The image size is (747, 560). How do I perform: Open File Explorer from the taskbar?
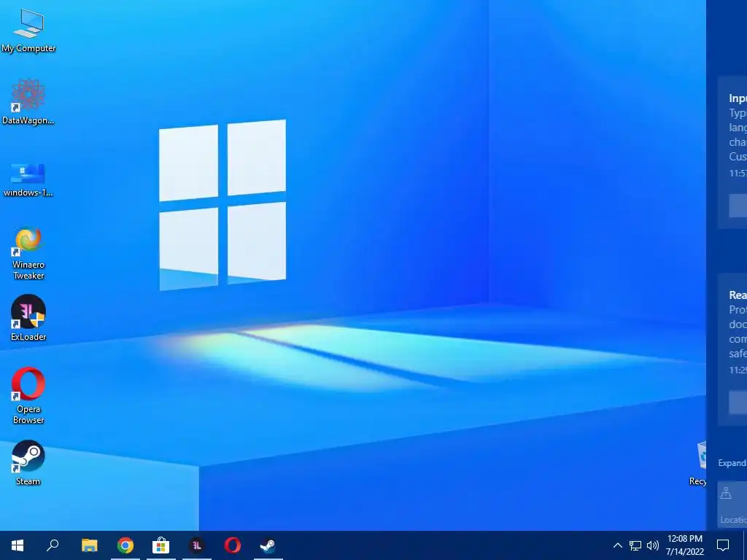[89, 545]
